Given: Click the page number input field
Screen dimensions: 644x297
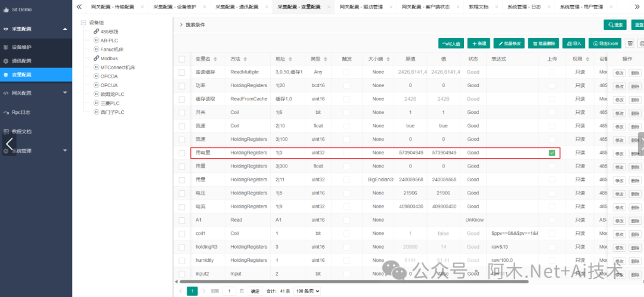Looking at the screenshot, I should tap(229, 291).
